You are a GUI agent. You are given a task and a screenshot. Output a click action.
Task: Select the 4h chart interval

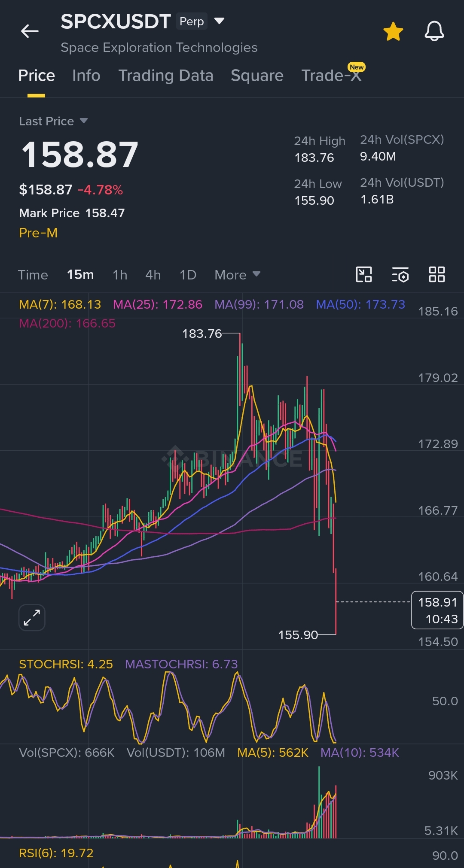coord(153,275)
